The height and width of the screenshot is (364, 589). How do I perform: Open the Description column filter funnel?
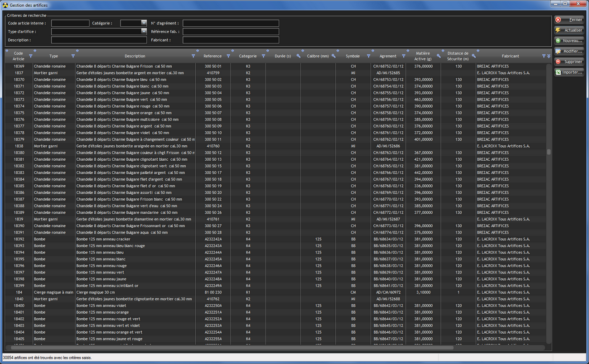pos(193,56)
